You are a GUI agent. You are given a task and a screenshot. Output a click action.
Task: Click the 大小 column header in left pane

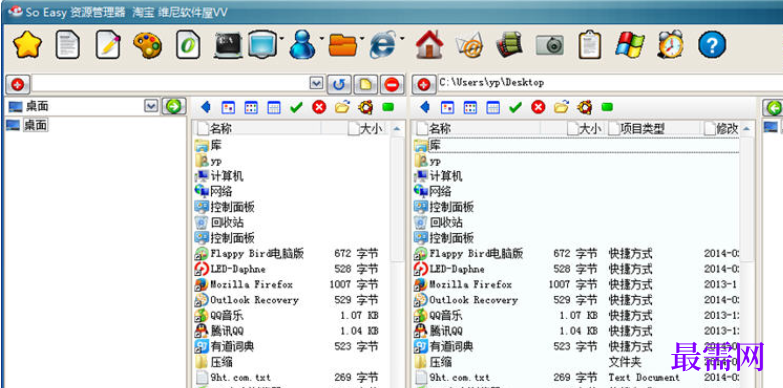tap(367, 129)
